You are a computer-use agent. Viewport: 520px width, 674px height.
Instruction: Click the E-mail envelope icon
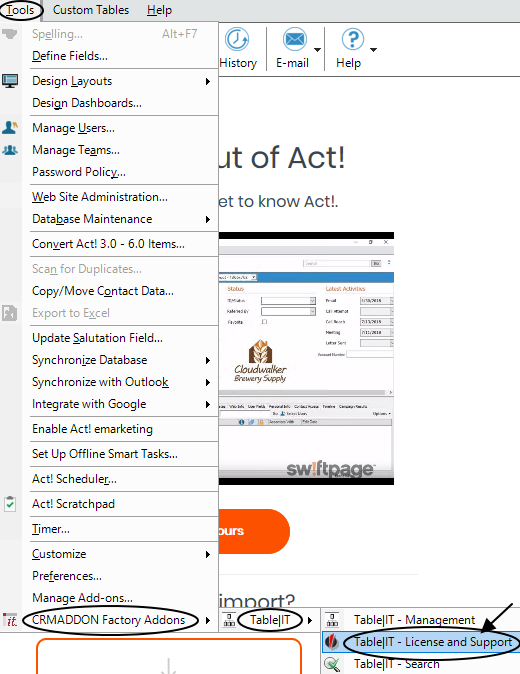295,40
